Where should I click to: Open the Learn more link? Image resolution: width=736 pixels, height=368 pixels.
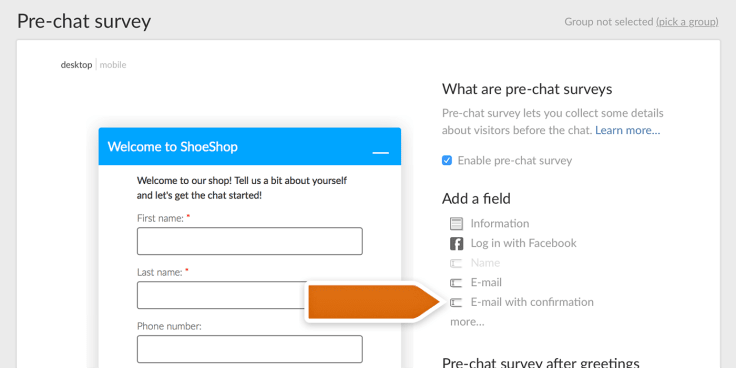628,130
